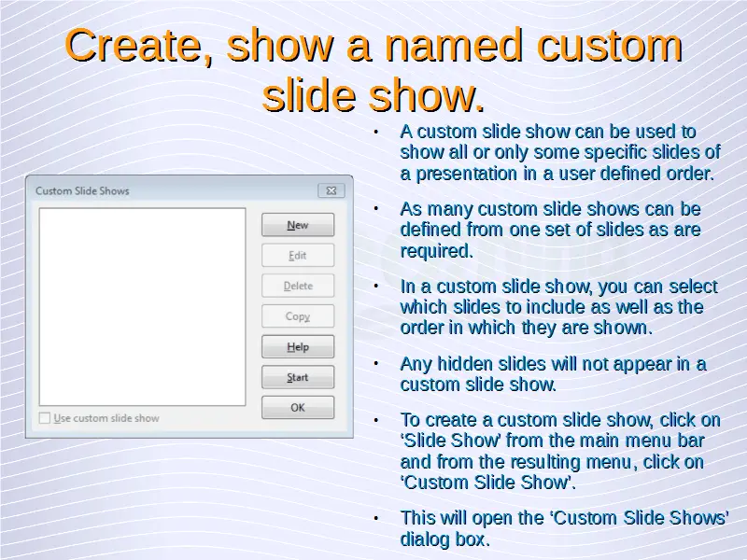The height and width of the screenshot is (560, 747).
Task: Close the Custom Slide Shows dialog
Action: [331, 190]
